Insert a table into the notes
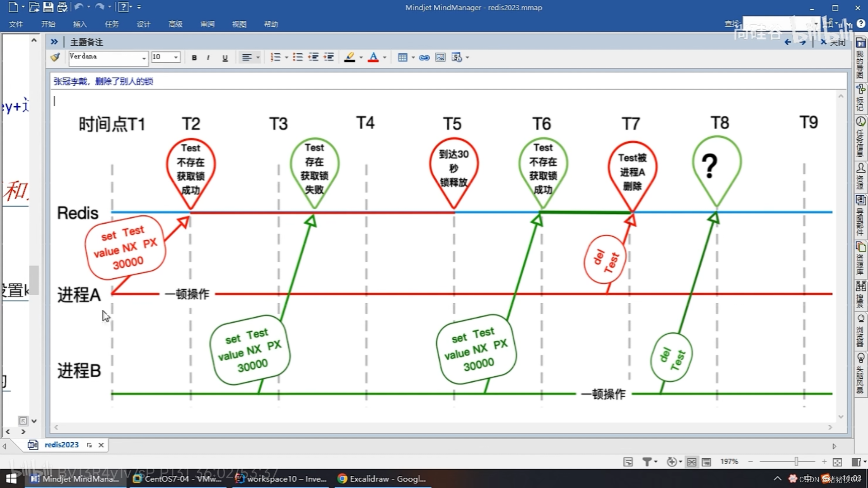Screen dimensions: 868x488 pos(402,57)
